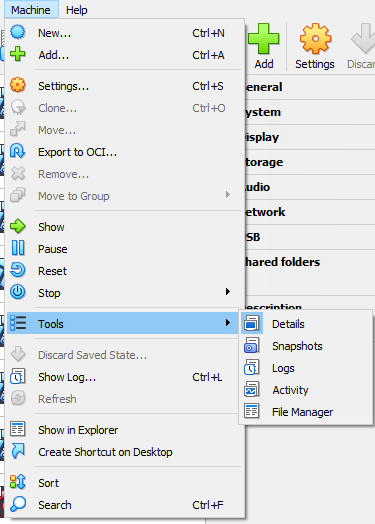Click the Discard toolbar button
The height and width of the screenshot is (524, 375).
point(362,46)
